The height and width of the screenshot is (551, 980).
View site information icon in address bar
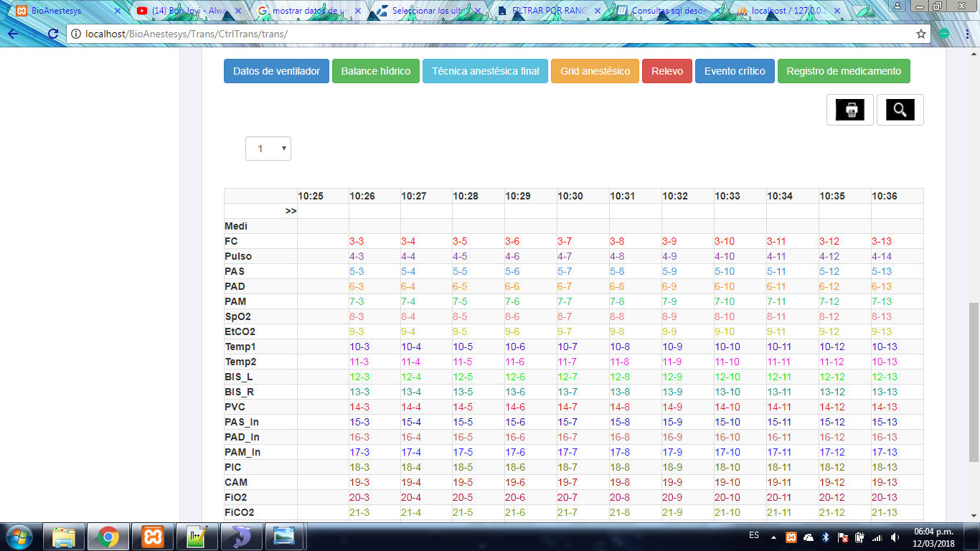pyautogui.click(x=76, y=34)
